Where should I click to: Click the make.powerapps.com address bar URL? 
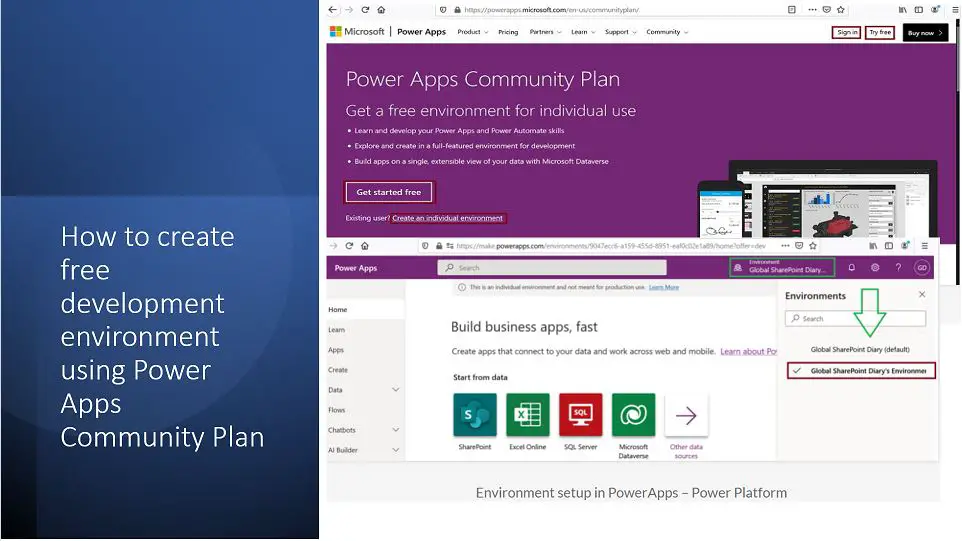[x=610, y=246]
